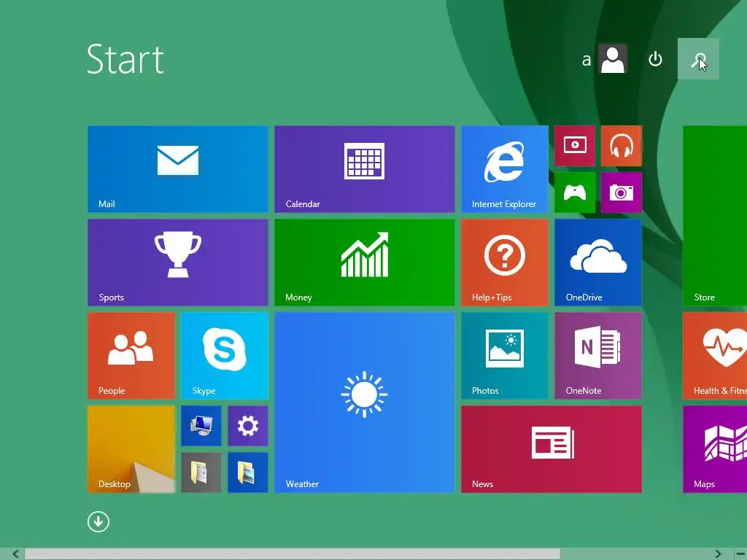Open the Photos tile
The width and height of the screenshot is (747, 560).
tap(505, 356)
